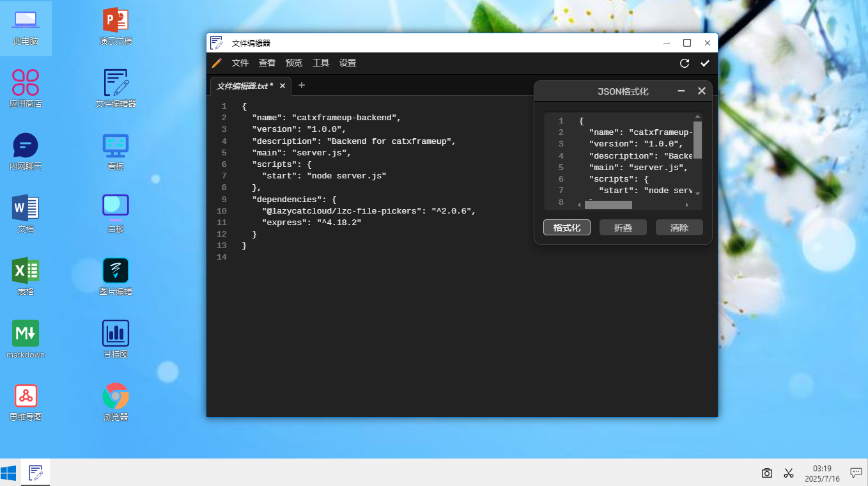Click the screenshot camera icon in taskbar
Viewport: 868px width, 486px height.
(x=767, y=473)
